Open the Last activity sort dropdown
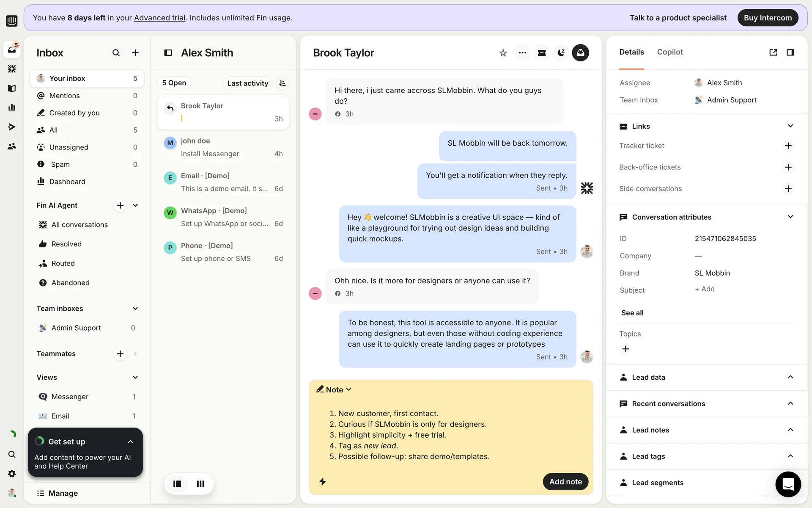Viewport: 812px width, 508px height. coord(247,83)
